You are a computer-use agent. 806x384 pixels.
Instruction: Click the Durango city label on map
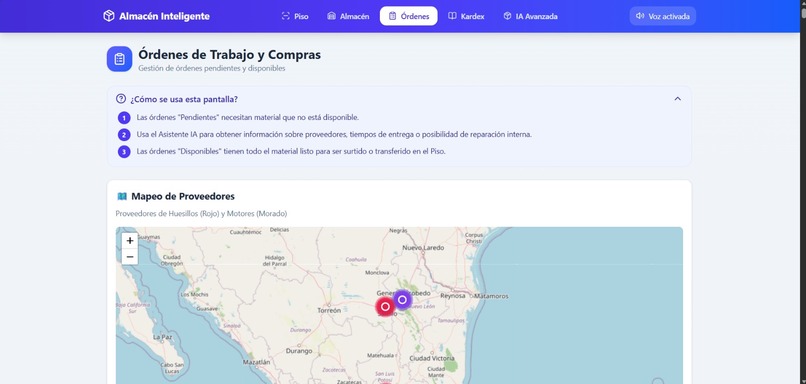pos(299,351)
